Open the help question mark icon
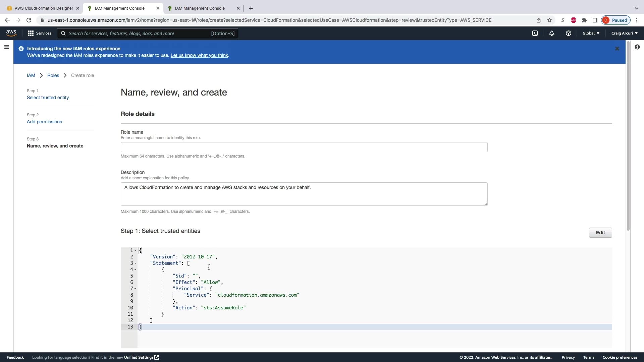The width and height of the screenshot is (644, 362). click(568, 33)
